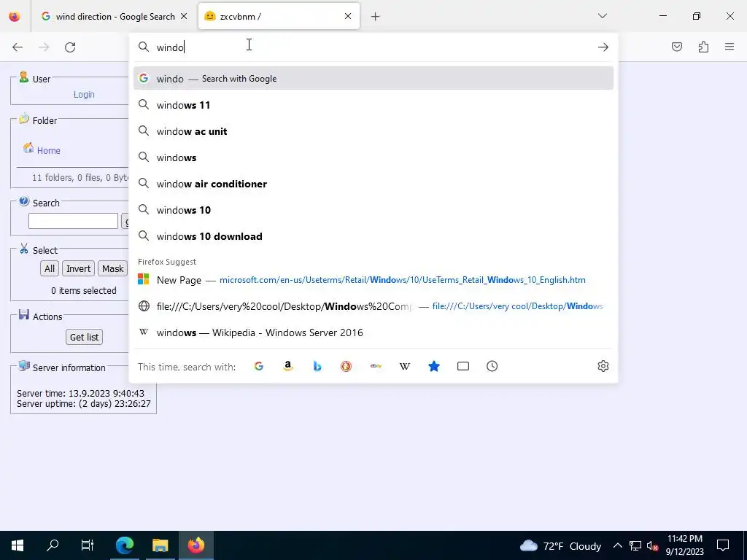Open New Page microsoft.com suggestion
Screen dimensions: 747x560
point(373,280)
